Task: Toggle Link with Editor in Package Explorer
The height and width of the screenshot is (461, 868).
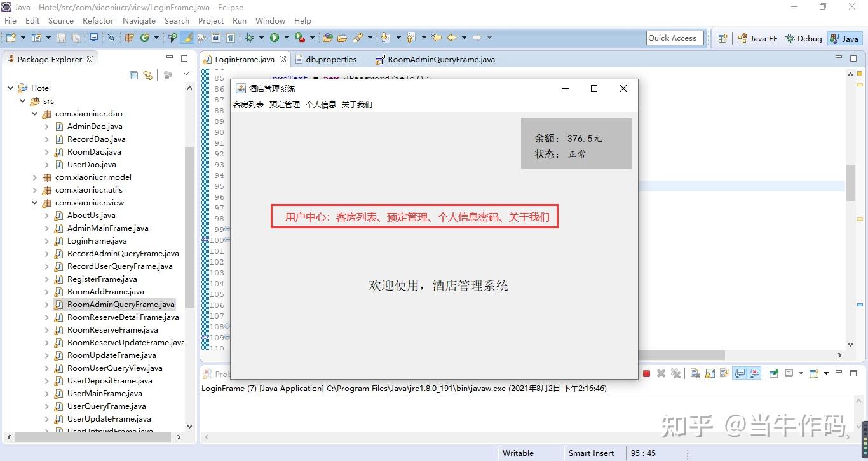Action: (x=148, y=75)
